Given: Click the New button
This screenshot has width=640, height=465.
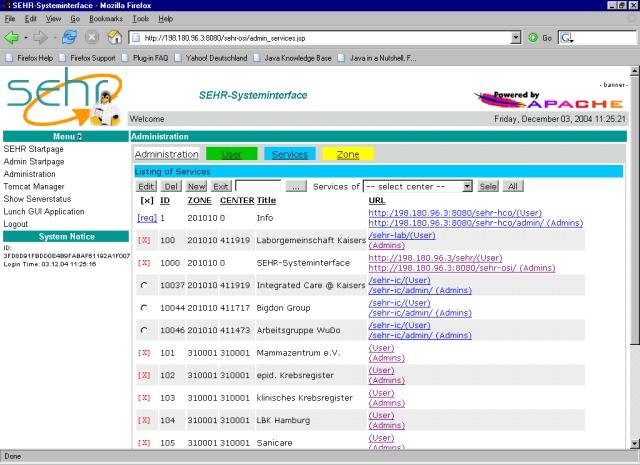Looking at the screenshot, I should coord(196,187).
